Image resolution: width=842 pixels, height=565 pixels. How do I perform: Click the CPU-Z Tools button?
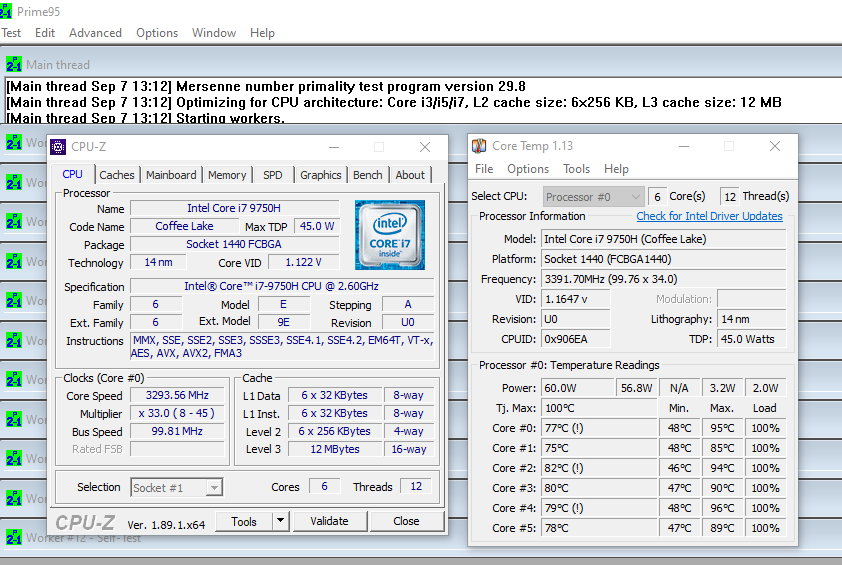(x=244, y=521)
